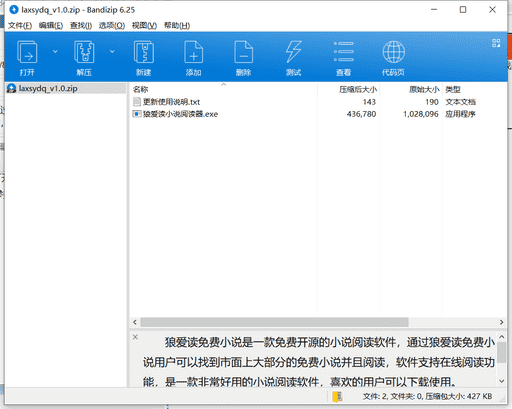Expand the dropdown arrow beside 打开

pyautogui.click(x=55, y=51)
